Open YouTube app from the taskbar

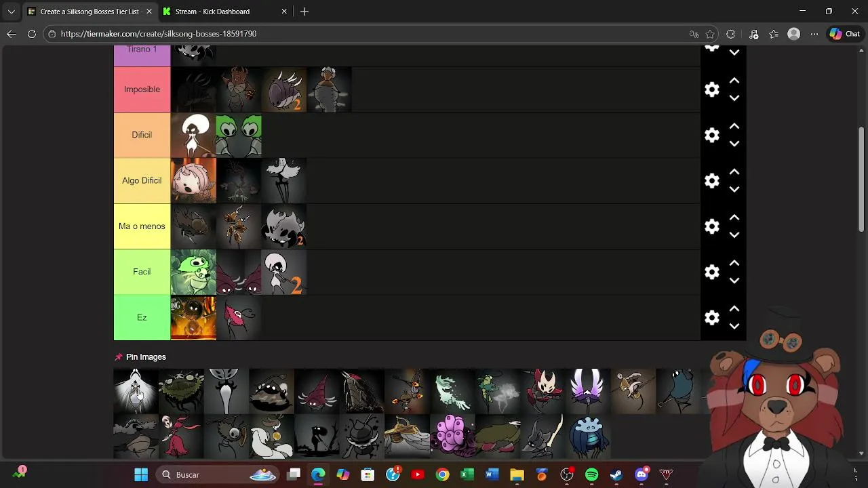[x=418, y=474]
